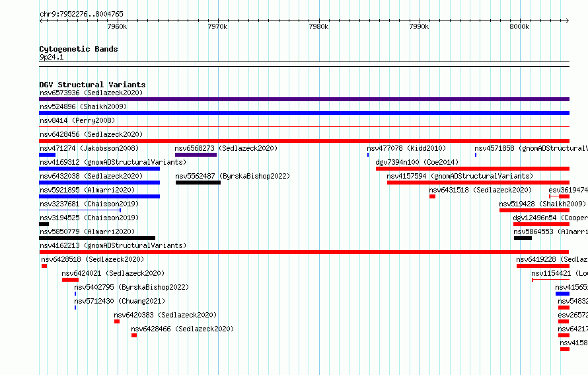Click the red nsv6424021 variant bar
Screen dimensions: 588x375
(71, 280)
